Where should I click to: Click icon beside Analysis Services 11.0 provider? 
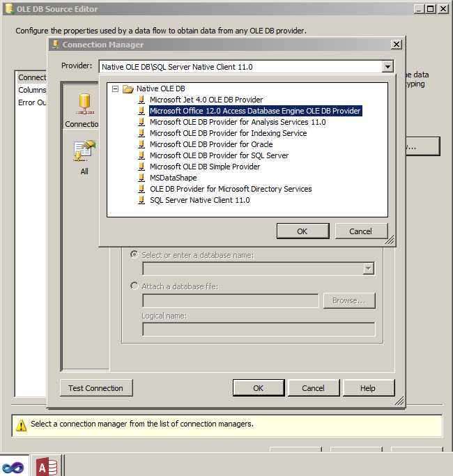click(141, 122)
